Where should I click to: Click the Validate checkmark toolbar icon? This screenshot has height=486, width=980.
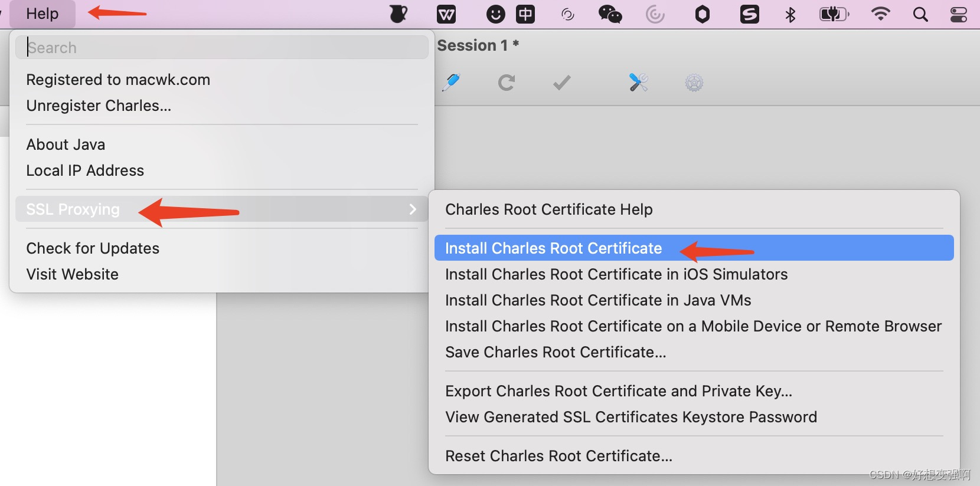[x=562, y=83]
